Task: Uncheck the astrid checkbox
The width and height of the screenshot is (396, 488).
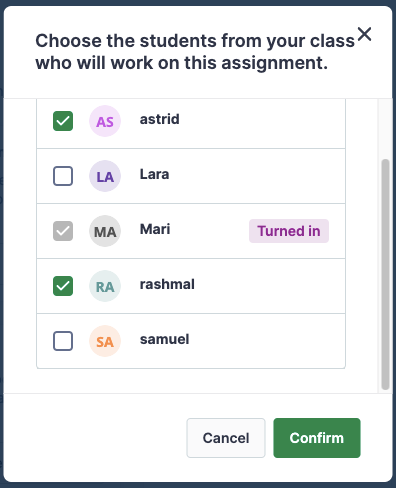Action: tap(63, 121)
